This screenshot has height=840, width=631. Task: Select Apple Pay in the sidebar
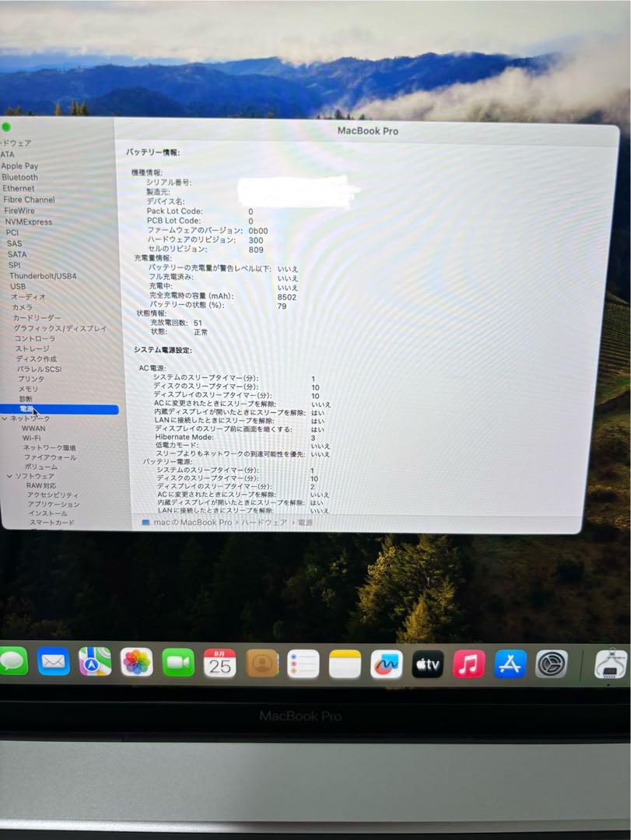tap(19, 166)
